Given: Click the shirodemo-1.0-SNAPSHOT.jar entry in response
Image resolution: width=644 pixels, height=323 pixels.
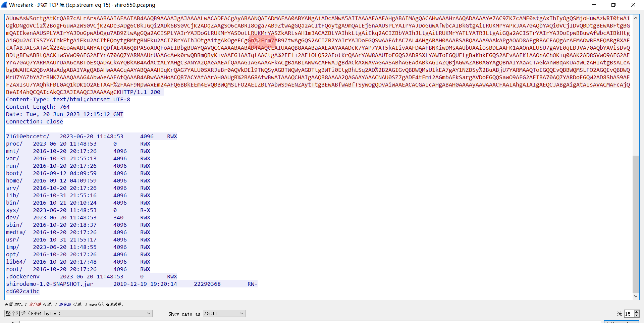Looking at the screenshot, I should tap(50, 284).
